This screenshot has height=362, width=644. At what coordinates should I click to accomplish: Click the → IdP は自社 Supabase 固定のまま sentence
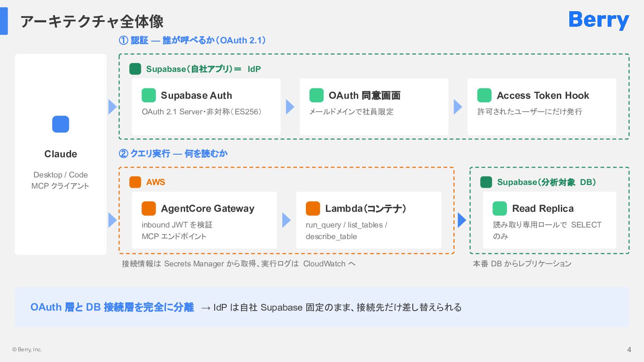click(x=331, y=307)
